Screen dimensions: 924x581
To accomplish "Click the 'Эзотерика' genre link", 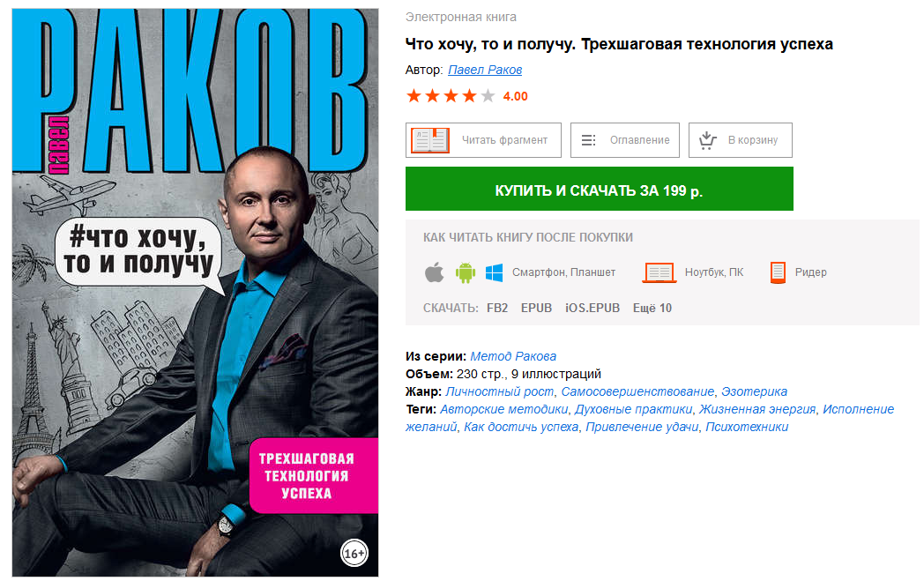I will point(755,391).
